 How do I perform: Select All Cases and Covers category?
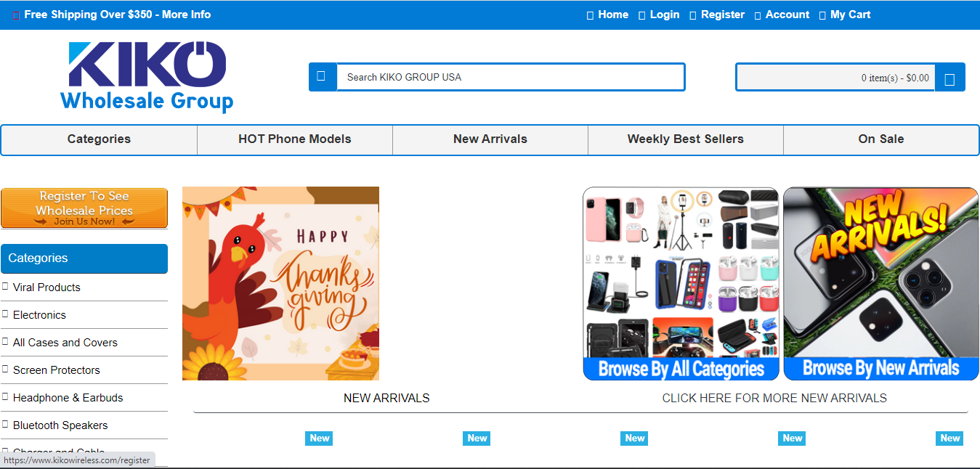pos(65,343)
